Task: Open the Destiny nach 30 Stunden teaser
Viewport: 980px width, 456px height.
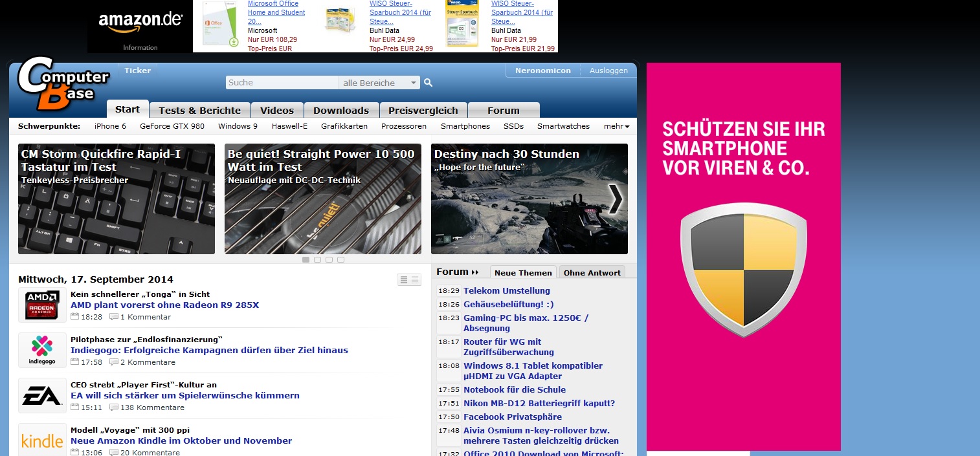Action: pos(529,199)
